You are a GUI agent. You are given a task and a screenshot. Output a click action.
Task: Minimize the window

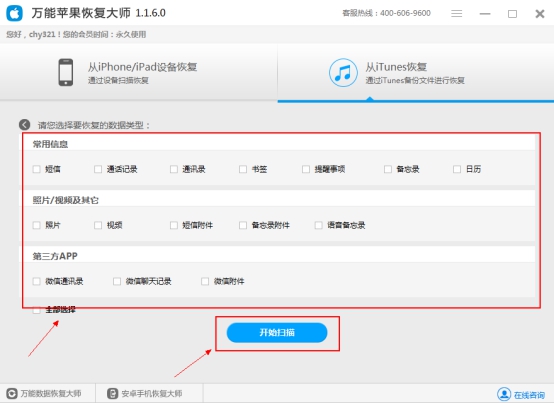[x=485, y=14]
